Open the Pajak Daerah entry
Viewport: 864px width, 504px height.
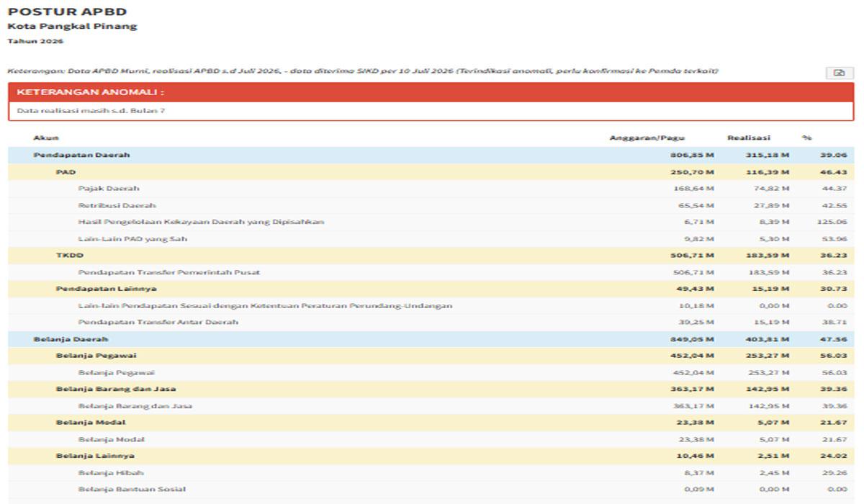tap(431, 189)
